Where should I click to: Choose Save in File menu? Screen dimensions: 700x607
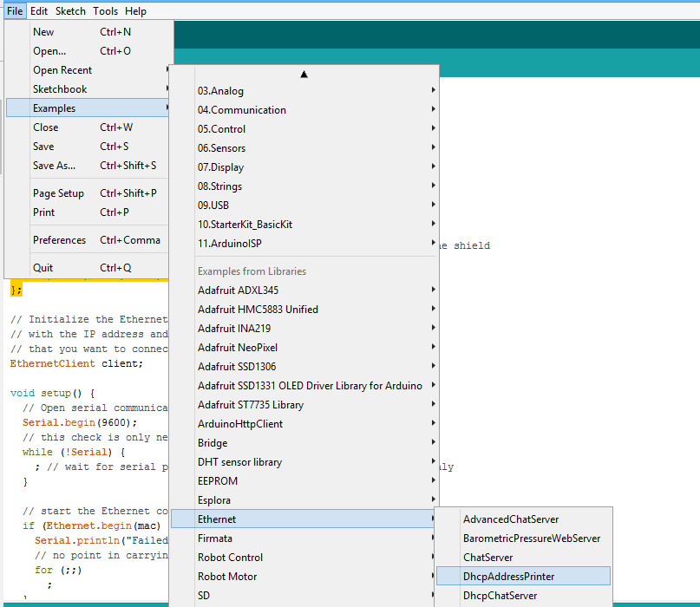tap(88, 147)
